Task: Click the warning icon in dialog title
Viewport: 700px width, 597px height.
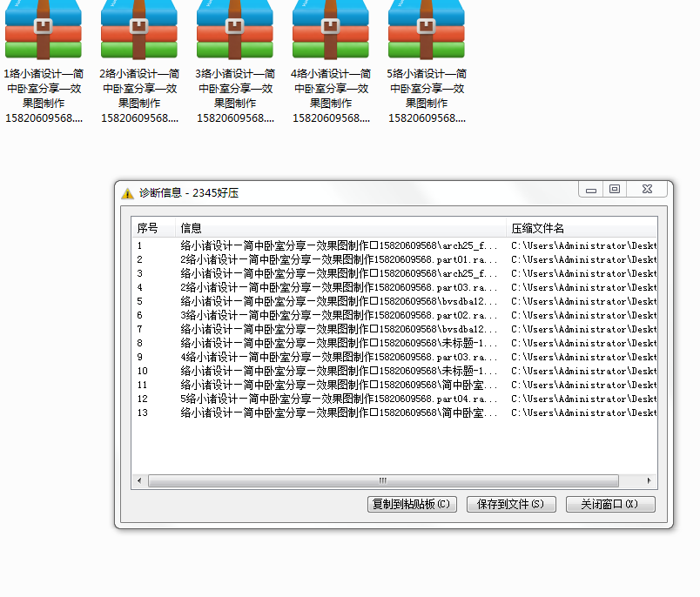Action: [128, 193]
